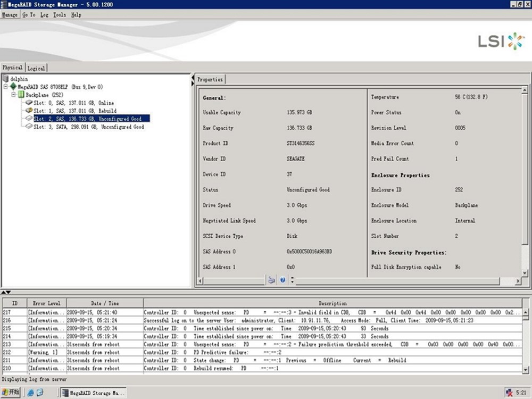Click the Slot 1 rebuilding drive icon

click(29, 111)
